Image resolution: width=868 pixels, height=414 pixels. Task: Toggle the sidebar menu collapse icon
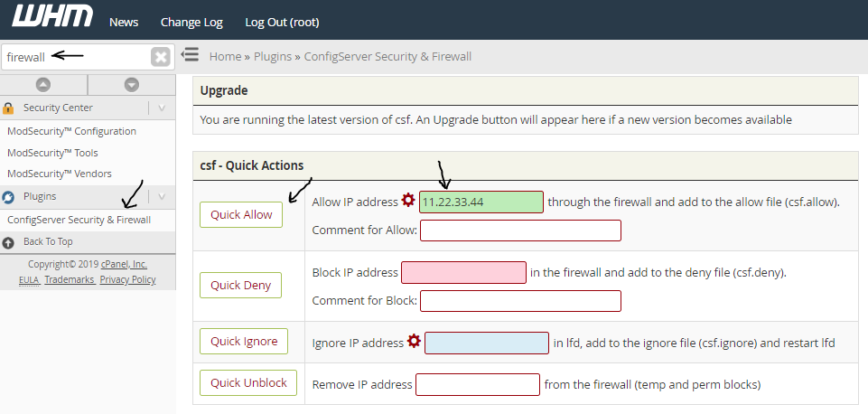(x=190, y=54)
